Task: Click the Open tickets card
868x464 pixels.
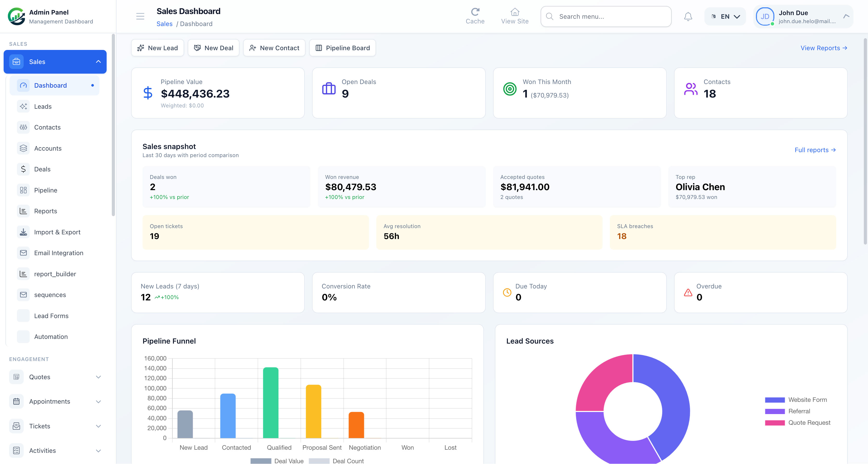Action: pyautogui.click(x=255, y=232)
